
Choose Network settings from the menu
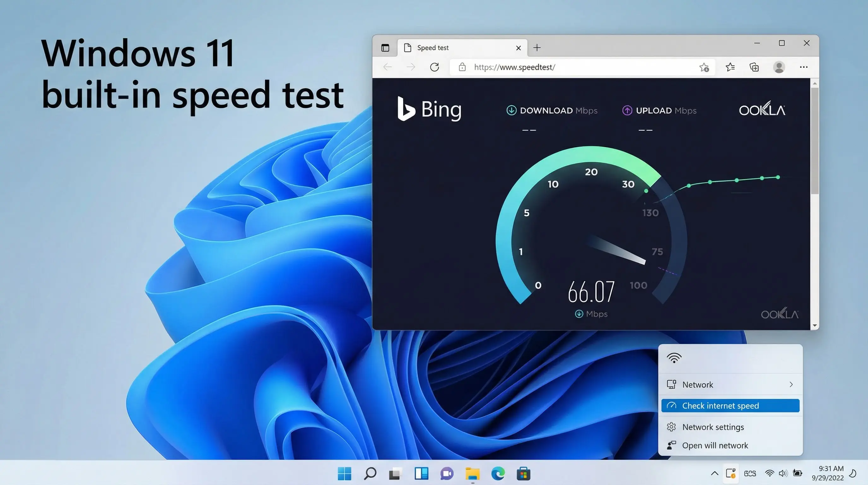pos(713,427)
